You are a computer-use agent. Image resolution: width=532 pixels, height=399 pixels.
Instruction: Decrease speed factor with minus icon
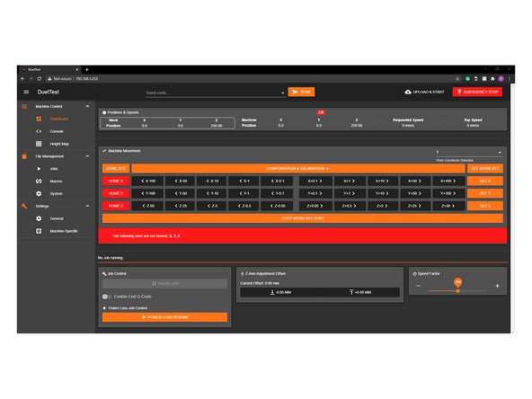click(419, 286)
